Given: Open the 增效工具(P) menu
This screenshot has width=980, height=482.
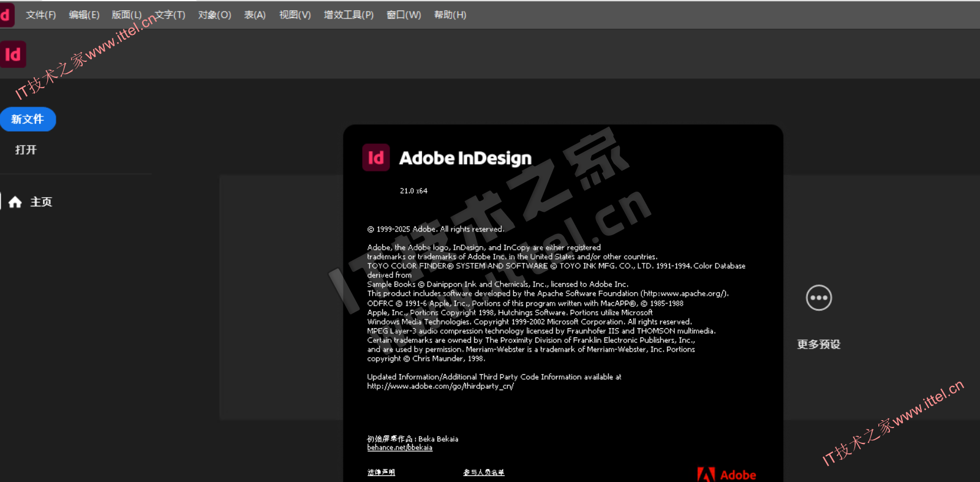Looking at the screenshot, I should [349, 15].
